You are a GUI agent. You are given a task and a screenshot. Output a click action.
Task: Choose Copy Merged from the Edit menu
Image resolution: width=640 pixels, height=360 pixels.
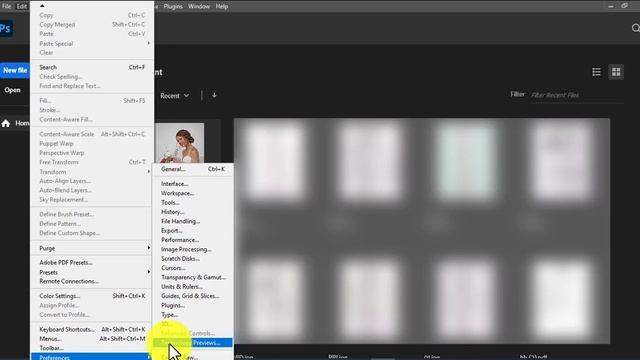tap(92, 24)
